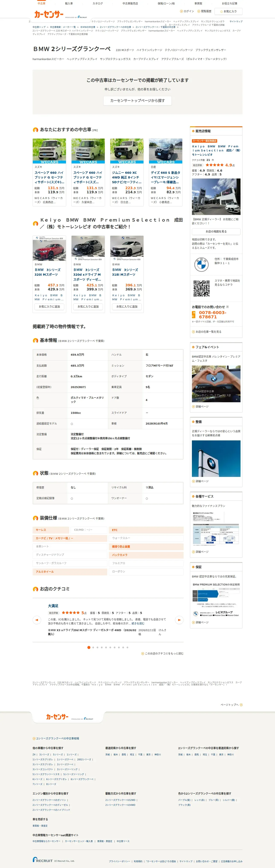Open the 中古車リース footer link
The image size is (275, 868).
tap(123, 841)
